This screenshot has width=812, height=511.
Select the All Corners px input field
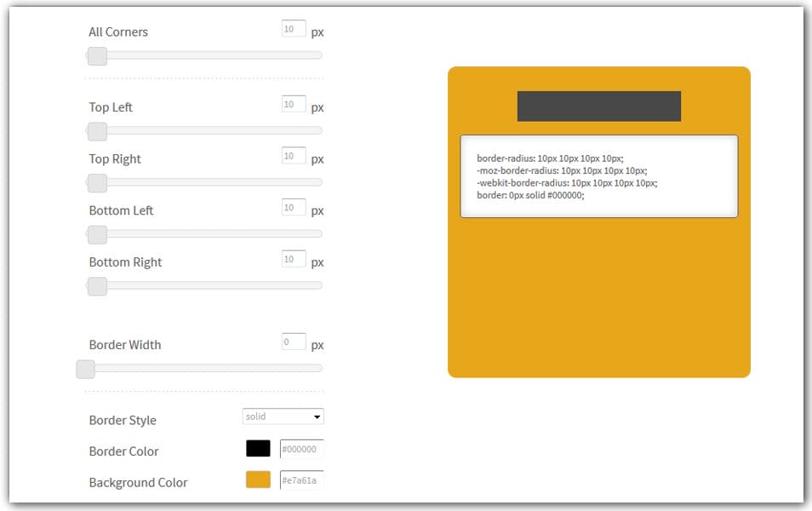293,27
